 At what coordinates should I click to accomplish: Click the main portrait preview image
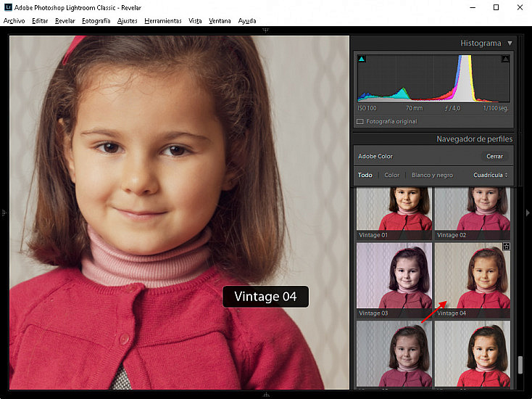[179, 213]
